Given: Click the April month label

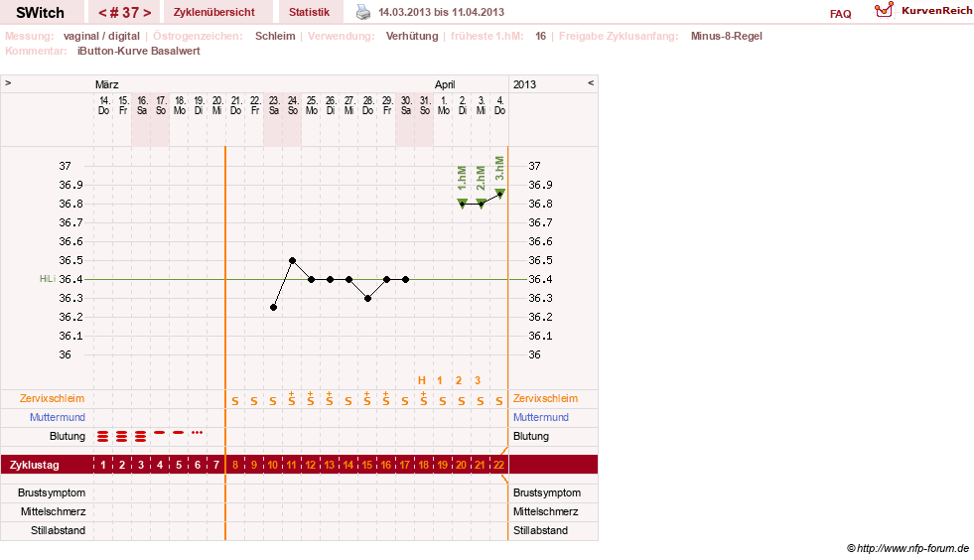Looking at the screenshot, I should (445, 84).
